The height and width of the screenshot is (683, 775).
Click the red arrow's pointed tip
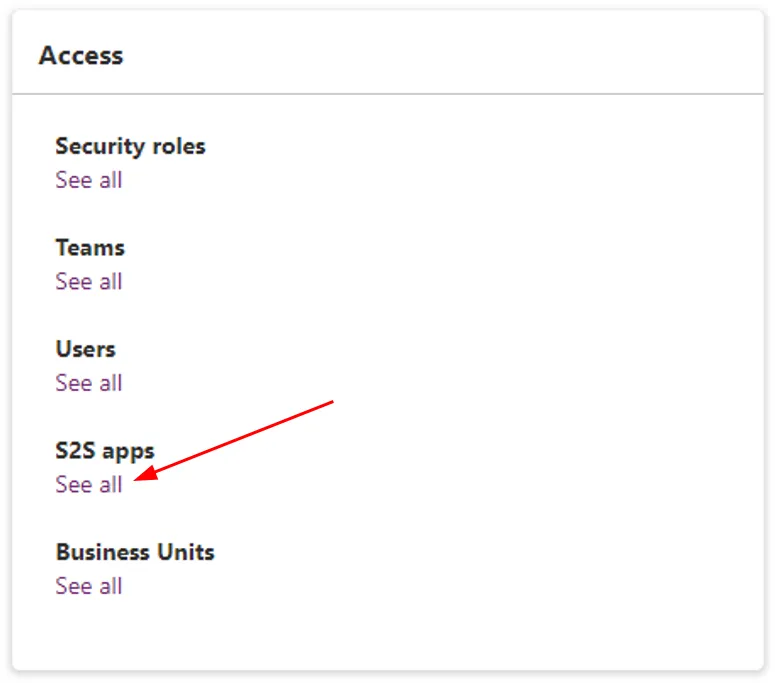click(135, 479)
